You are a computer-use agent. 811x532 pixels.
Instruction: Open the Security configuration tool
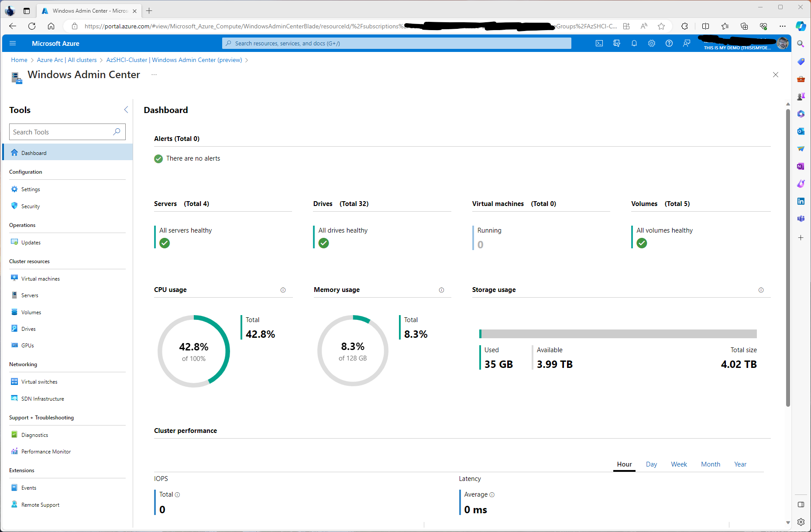[x=30, y=206]
